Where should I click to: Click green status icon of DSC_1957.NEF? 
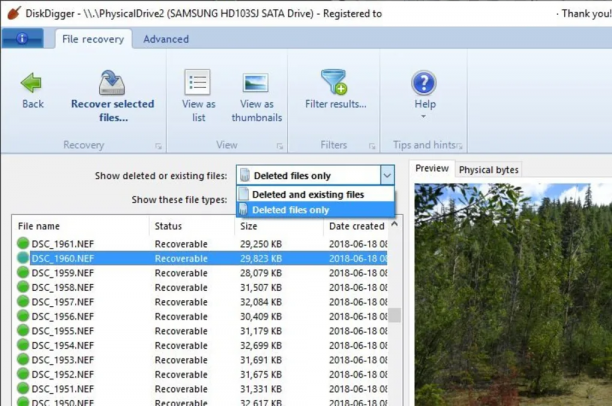(x=23, y=301)
